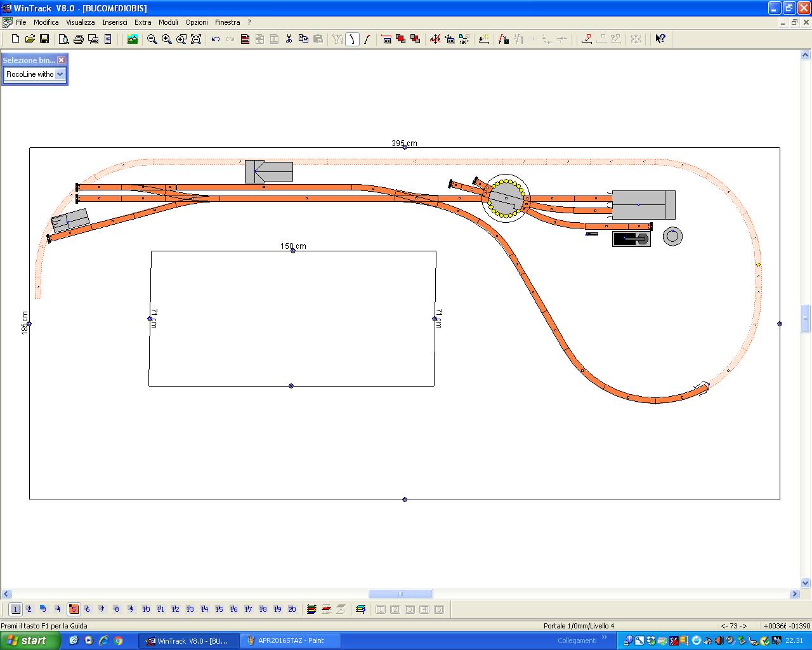Toggle layer 3 button
Viewport: 812px width, 650px height.
coord(43,609)
